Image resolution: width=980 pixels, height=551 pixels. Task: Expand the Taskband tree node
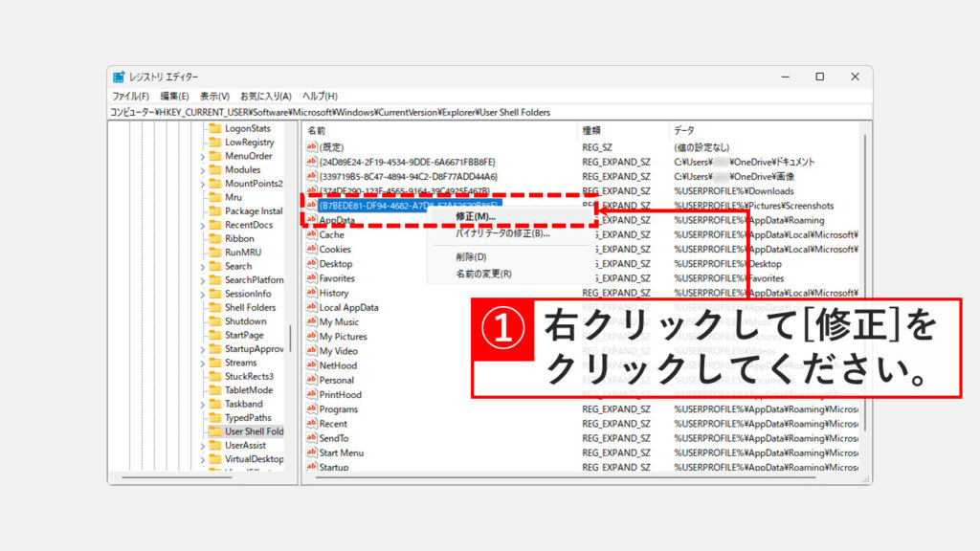tap(202, 405)
